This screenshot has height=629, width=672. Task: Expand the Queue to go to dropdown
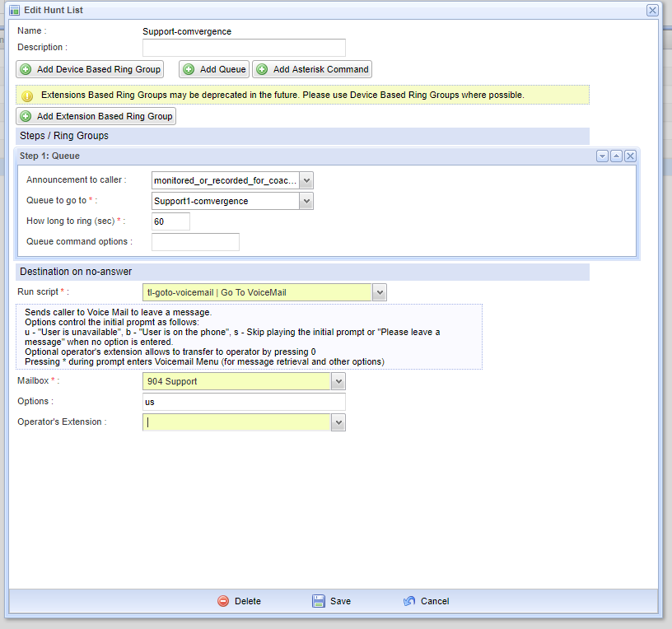pyautogui.click(x=306, y=201)
